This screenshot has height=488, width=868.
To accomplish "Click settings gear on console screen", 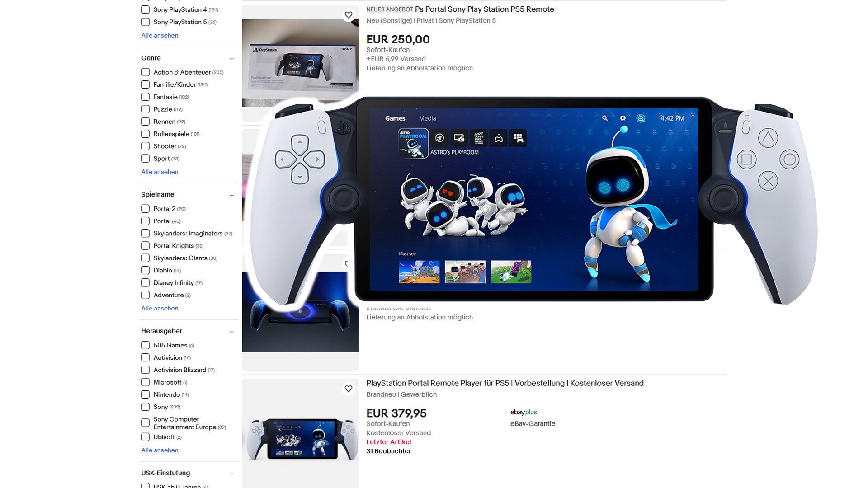I will tap(623, 118).
